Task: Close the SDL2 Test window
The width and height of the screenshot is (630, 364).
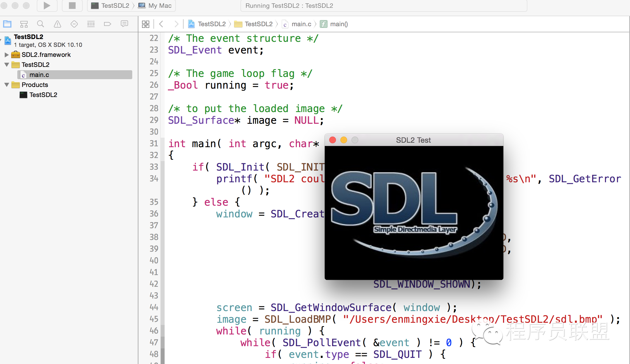Action: pyautogui.click(x=333, y=140)
